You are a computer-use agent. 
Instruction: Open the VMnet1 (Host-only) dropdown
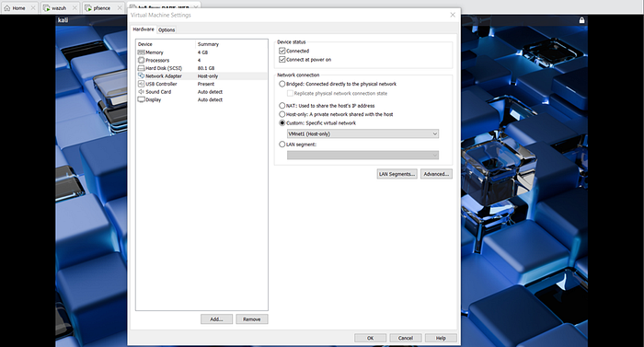[362, 133]
